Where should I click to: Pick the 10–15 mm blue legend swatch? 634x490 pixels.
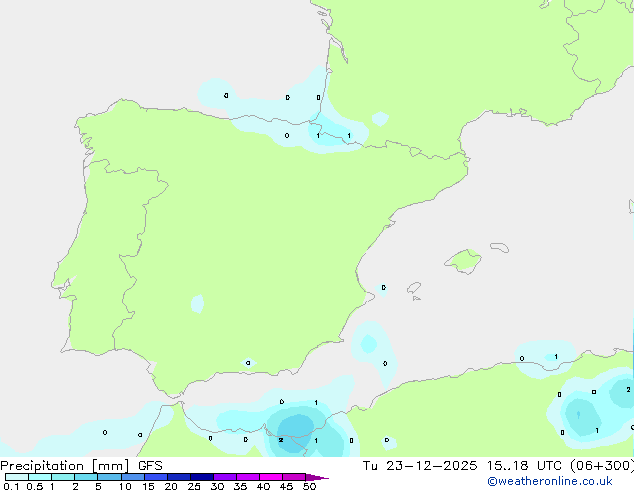132,477
